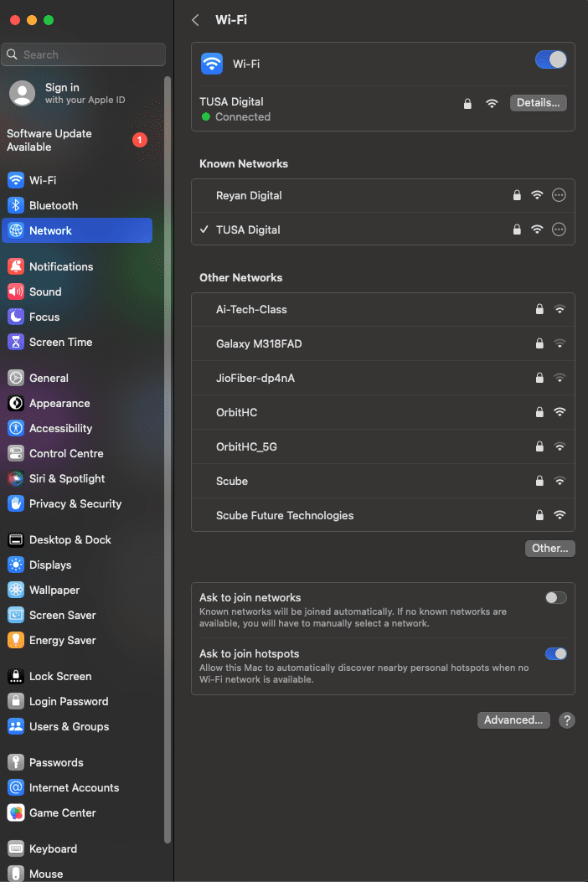The width and height of the screenshot is (588, 882).
Task: Open the Internet Accounts @ icon
Action: point(16,787)
